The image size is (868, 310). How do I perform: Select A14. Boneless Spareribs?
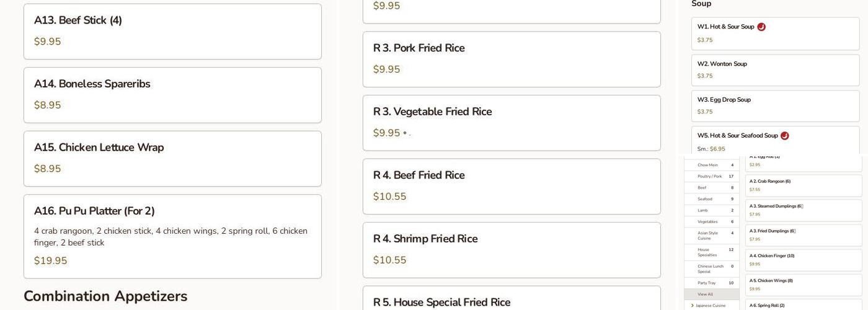click(172, 95)
